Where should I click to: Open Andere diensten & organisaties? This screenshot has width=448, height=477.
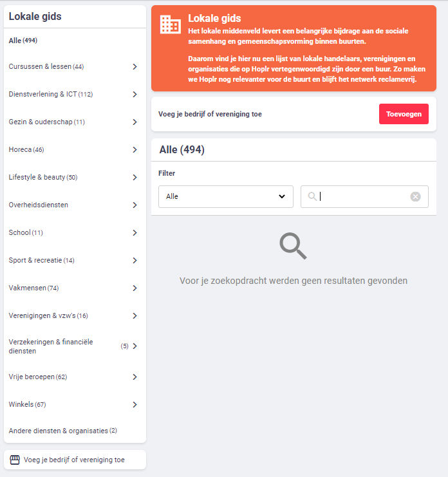tap(62, 431)
